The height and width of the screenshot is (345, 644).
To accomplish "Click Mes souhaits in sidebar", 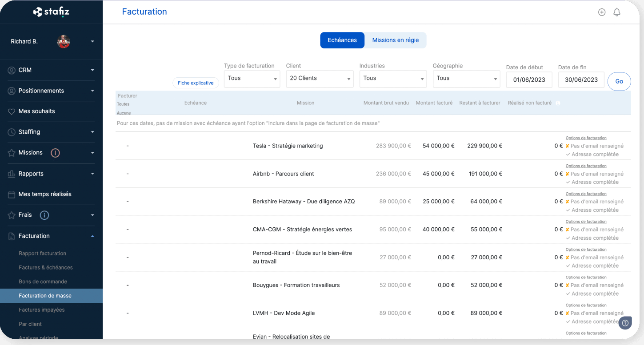I will pos(36,111).
